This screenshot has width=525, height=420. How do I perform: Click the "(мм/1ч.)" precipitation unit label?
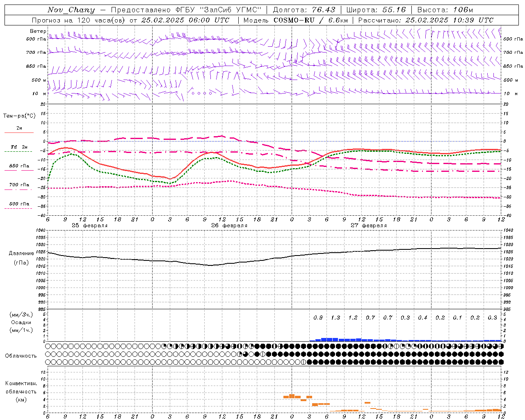tap(21, 330)
